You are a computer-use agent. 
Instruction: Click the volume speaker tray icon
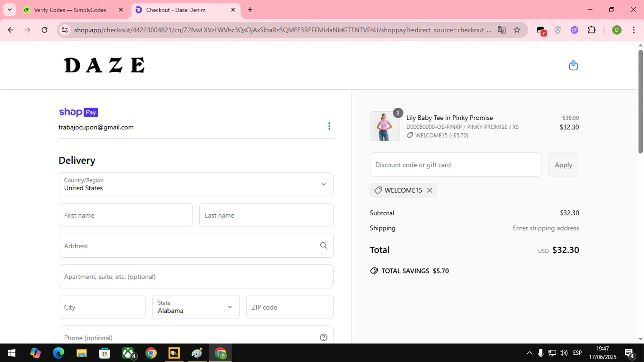(x=563, y=353)
